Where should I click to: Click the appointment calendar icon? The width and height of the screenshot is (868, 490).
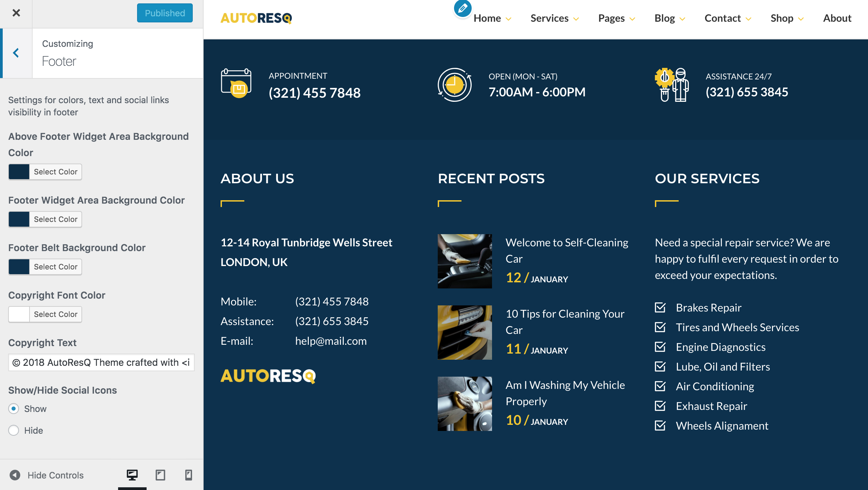[236, 83]
